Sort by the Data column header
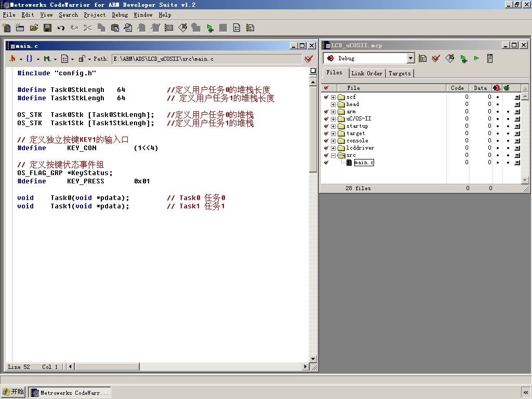Viewport: 532px width, 399px height. pos(481,88)
